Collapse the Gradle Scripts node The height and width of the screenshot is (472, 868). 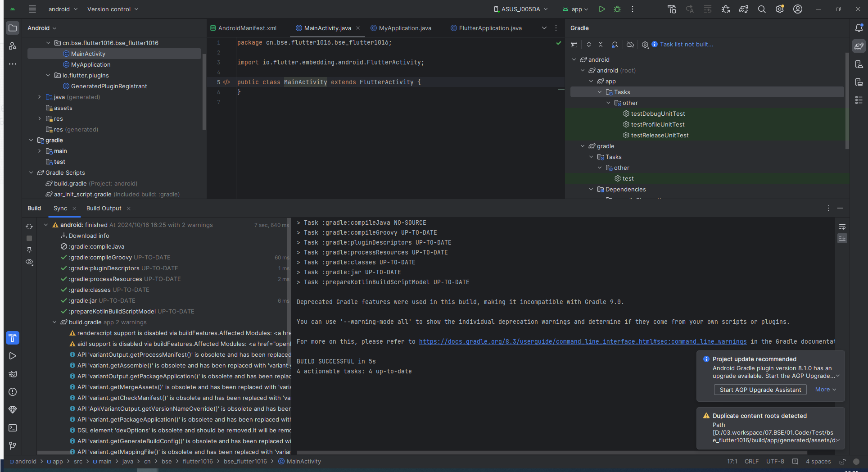(x=31, y=172)
